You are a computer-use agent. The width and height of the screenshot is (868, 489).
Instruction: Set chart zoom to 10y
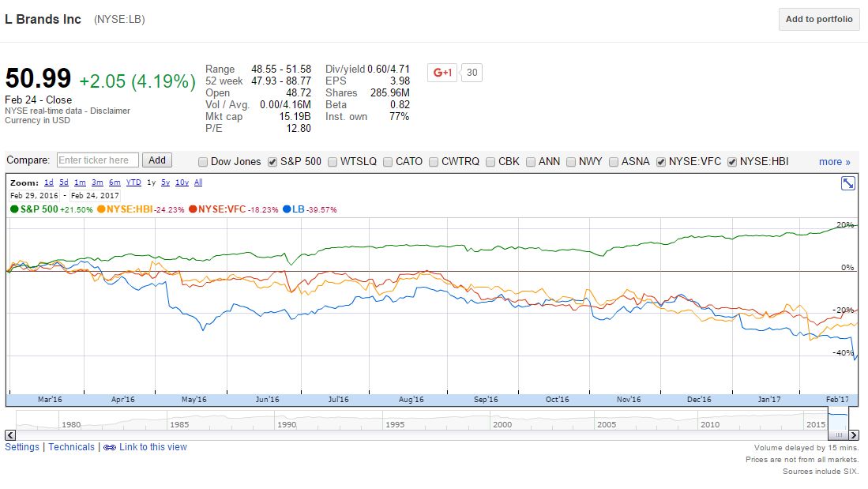182,182
